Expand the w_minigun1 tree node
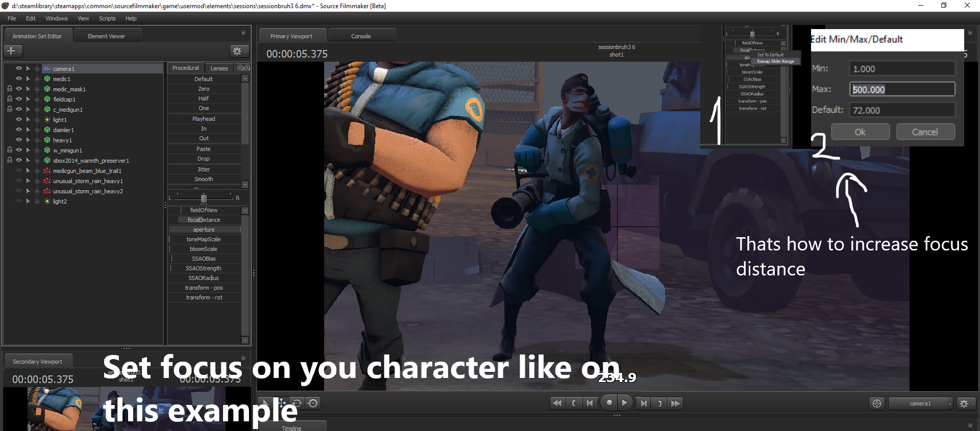Screen dimensions: 980x431 point(37,150)
